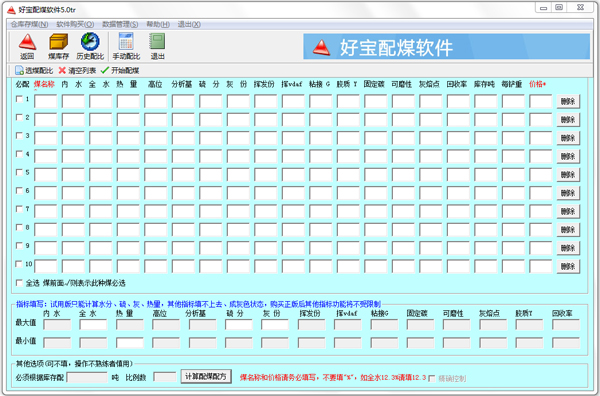600x396 pixels.
Task: Check 必配 checkbox for row 8
Action: (x=19, y=227)
